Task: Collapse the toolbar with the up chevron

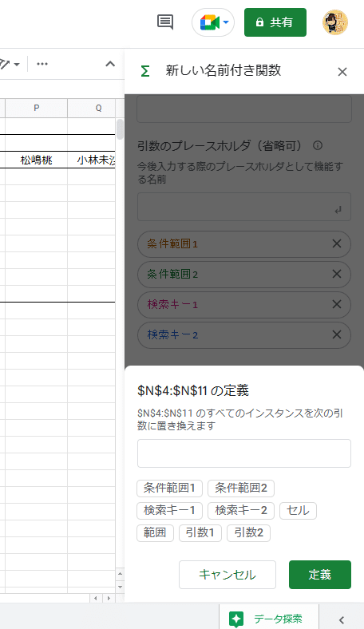Action: 110,64
